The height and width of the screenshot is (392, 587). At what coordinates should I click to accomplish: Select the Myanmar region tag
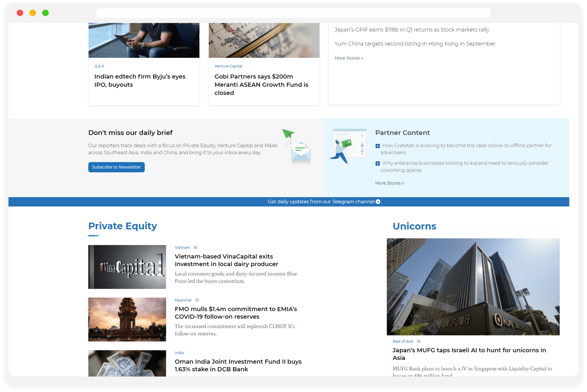(183, 300)
